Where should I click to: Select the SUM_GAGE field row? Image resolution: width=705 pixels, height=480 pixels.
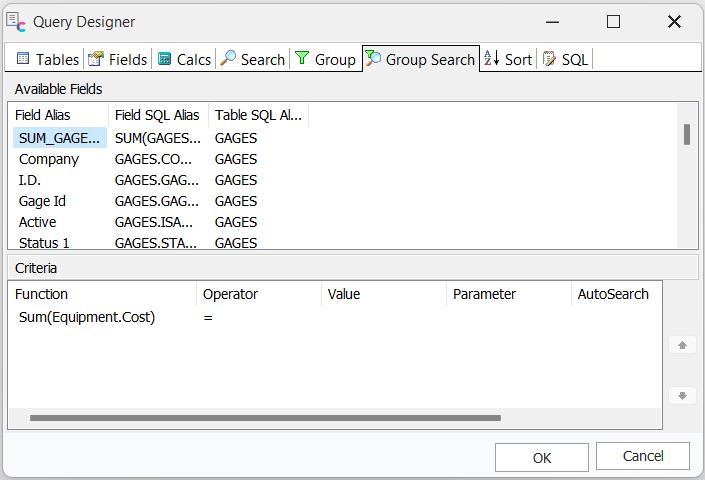click(x=60, y=138)
